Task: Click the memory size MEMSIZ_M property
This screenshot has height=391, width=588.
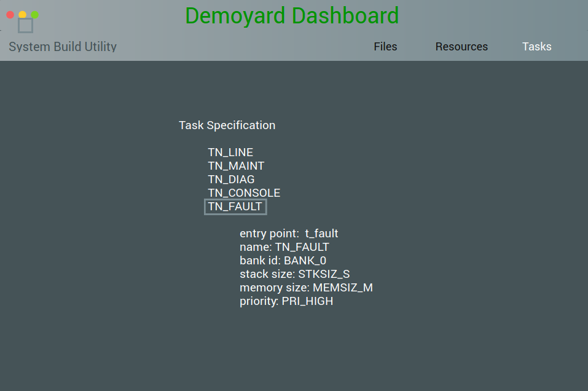Action: (306, 288)
